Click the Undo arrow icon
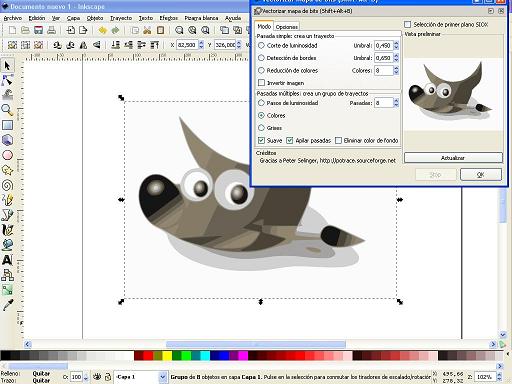The width and height of the screenshot is (512, 384). [x=103, y=30]
